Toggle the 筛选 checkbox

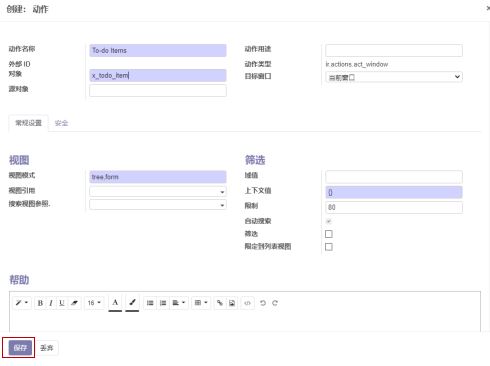(329, 234)
